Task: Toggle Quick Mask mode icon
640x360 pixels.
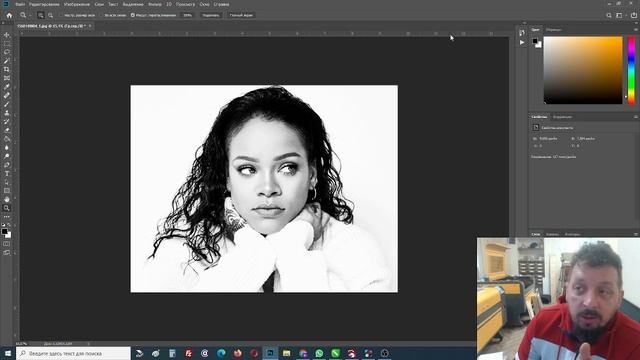Action: 7,244
